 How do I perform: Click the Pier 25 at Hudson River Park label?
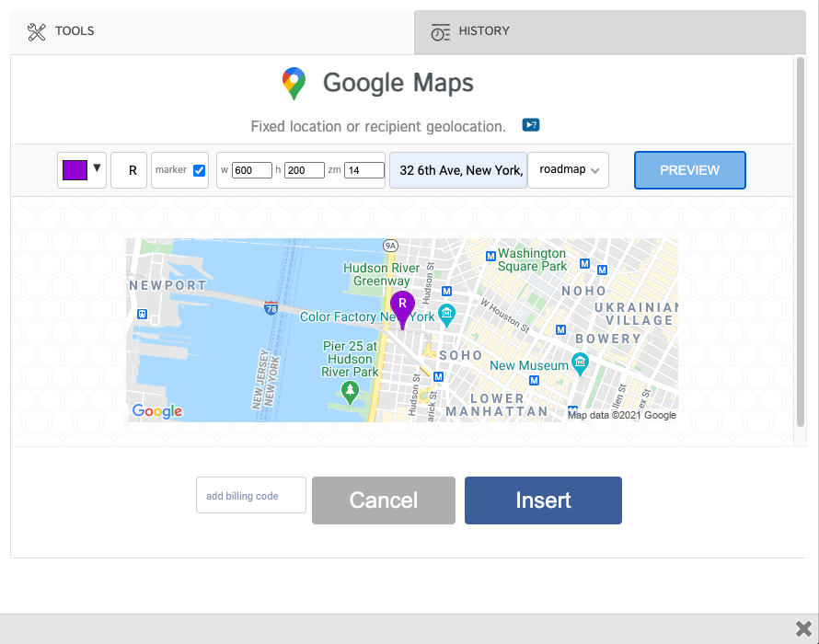point(350,359)
